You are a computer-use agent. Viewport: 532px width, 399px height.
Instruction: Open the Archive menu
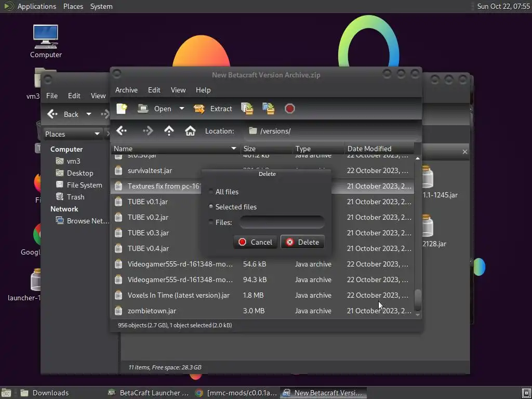pos(126,90)
